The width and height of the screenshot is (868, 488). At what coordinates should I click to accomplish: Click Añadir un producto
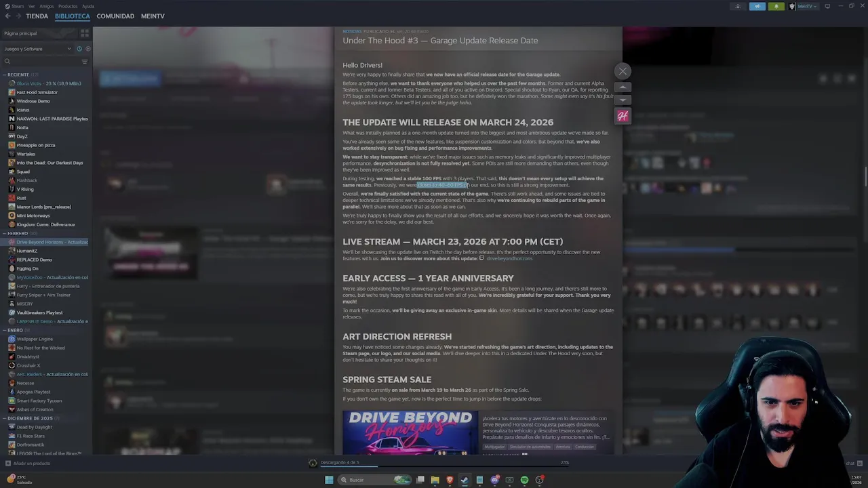pos(28,463)
